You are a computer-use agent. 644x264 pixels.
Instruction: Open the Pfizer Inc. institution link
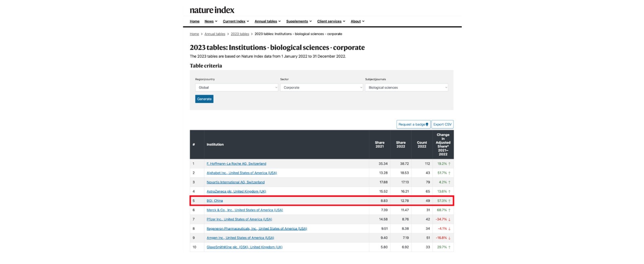(x=239, y=219)
